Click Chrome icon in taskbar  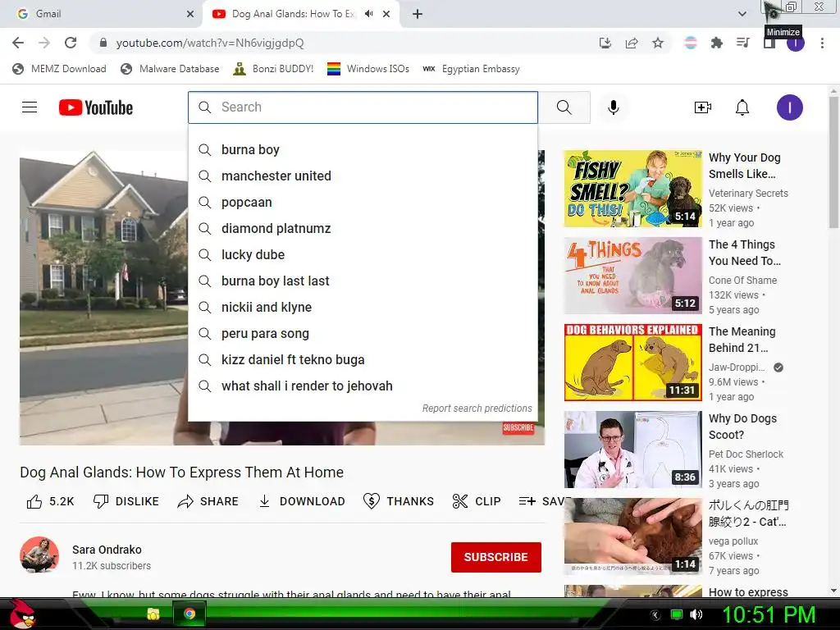[189, 614]
